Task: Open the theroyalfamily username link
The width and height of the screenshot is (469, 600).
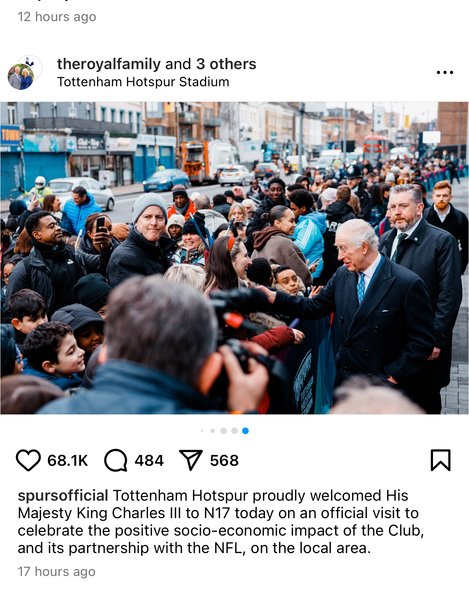Action: coord(109,64)
